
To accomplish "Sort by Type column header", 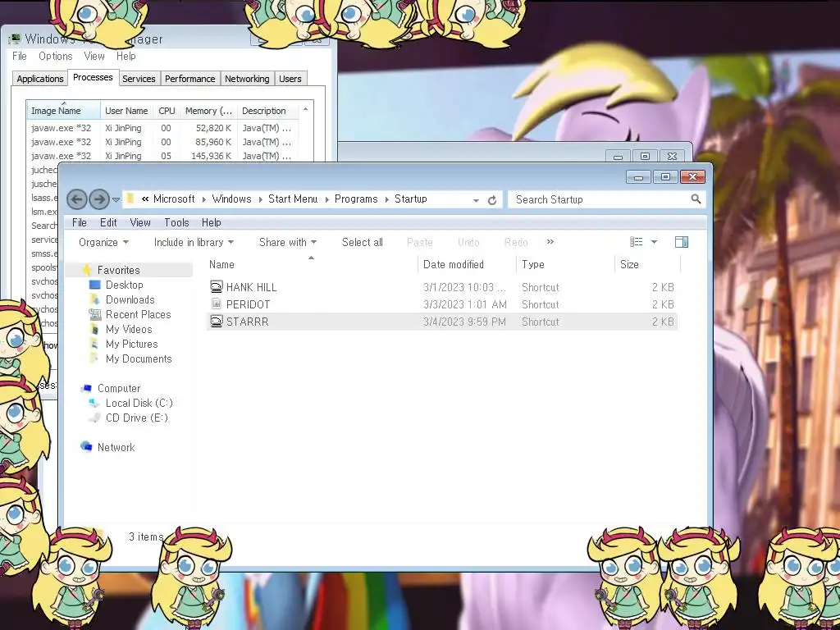I will pyautogui.click(x=565, y=264).
